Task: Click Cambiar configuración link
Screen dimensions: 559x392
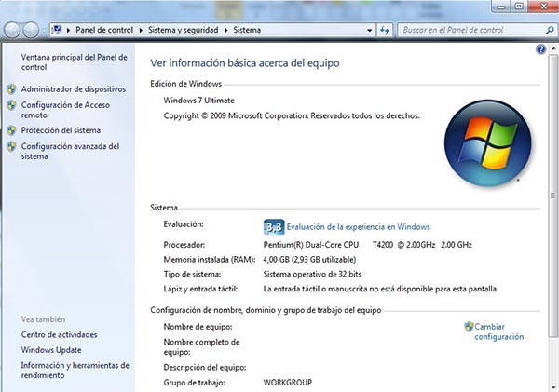Action: pos(499,331)
